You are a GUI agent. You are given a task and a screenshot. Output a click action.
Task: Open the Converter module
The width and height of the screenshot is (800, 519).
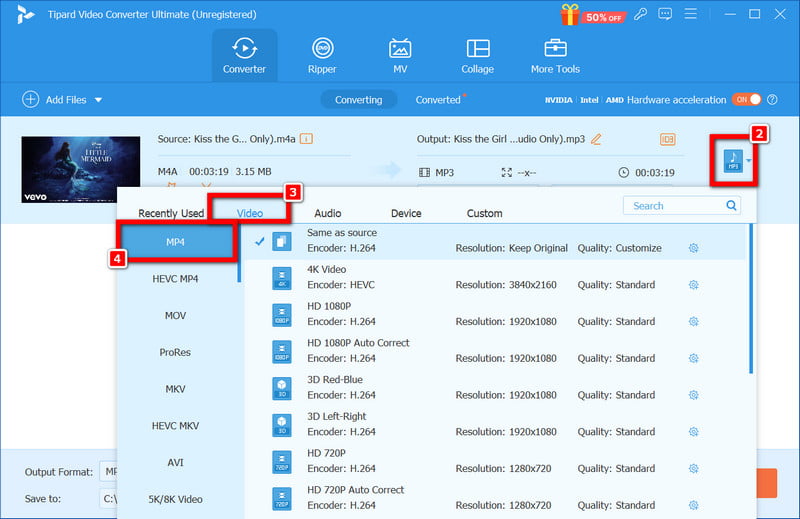pyautogui.click(x=244, y=55)
